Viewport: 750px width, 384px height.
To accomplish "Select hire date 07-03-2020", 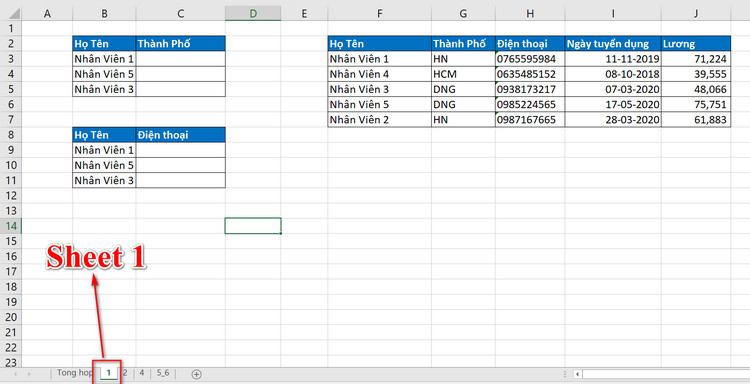I will [x=613, y=89].
